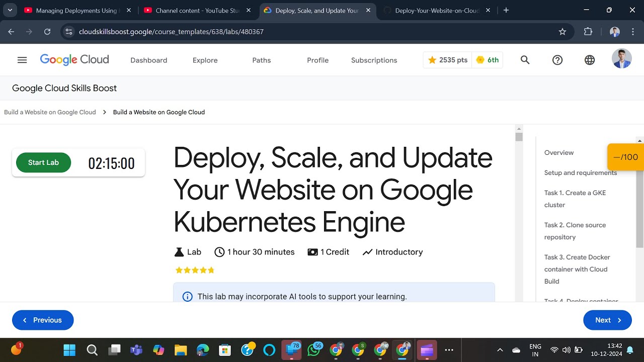This screenshot has height=362, width=644.
Task: Click first breadcrumb Build a Website link
Action: [x=50, y=112]
